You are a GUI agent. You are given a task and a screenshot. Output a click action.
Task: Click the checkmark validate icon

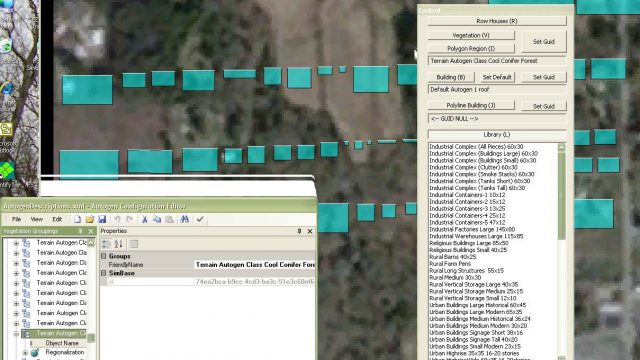tap(200, 219)
